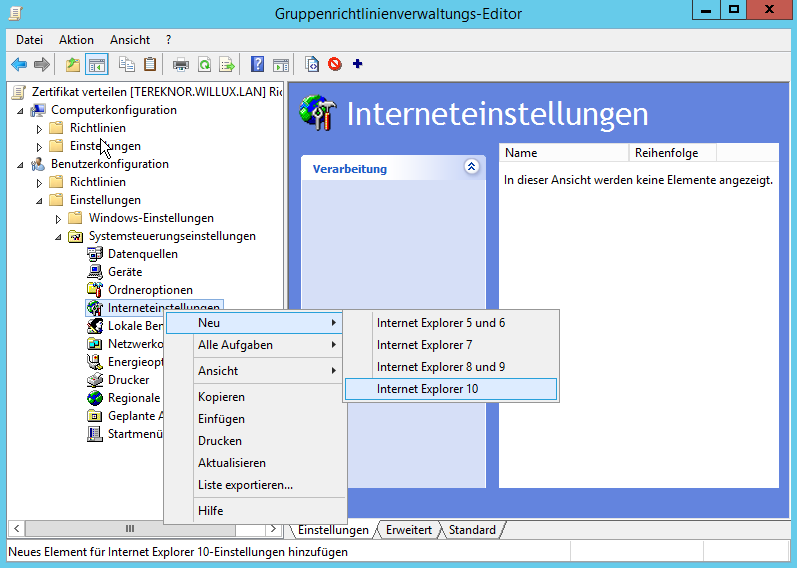Select Einfügen in context menu

pyautogui.click(x=255, y=418)
